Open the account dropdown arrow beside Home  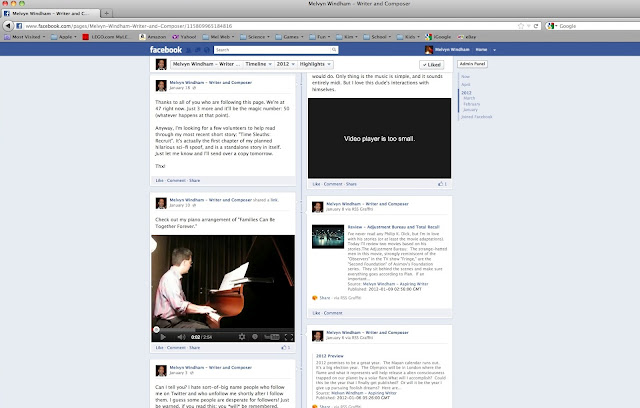click(x=494, y=50)
